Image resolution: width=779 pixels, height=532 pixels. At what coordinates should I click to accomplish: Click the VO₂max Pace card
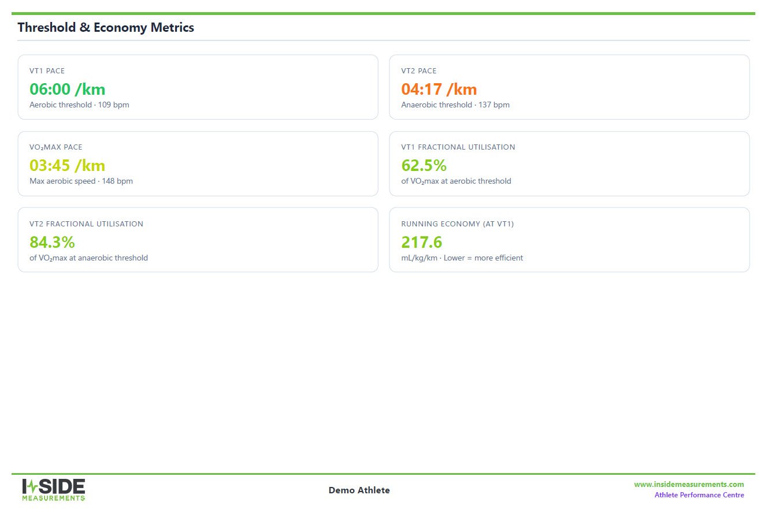pos(198,163)
